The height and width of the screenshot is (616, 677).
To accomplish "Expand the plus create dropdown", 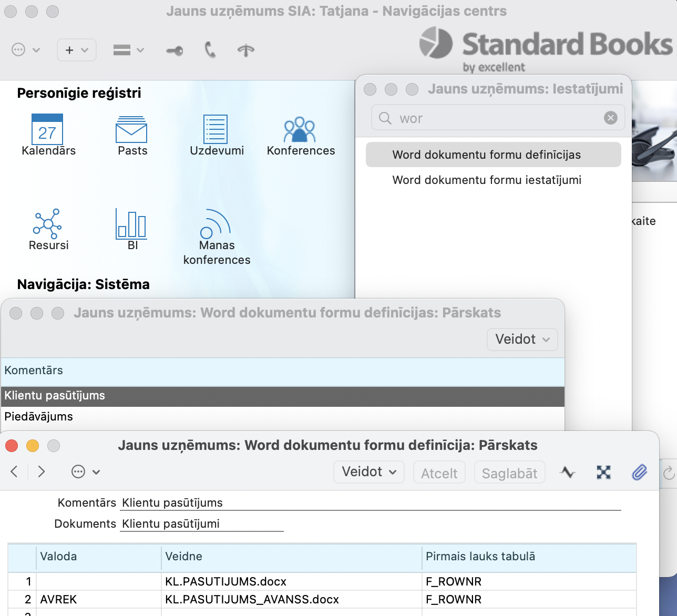I will pyautogui.click(x=77, y=50).
